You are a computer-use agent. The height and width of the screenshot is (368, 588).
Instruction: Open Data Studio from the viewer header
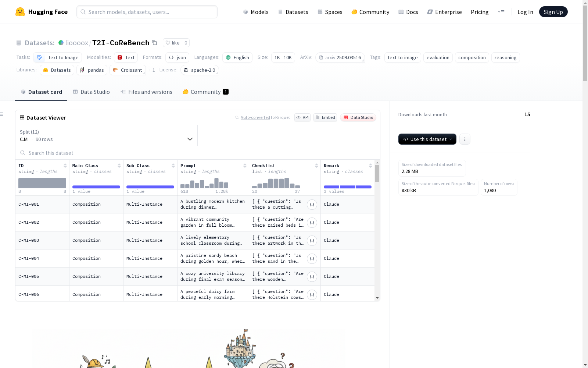tap(358, 117)
